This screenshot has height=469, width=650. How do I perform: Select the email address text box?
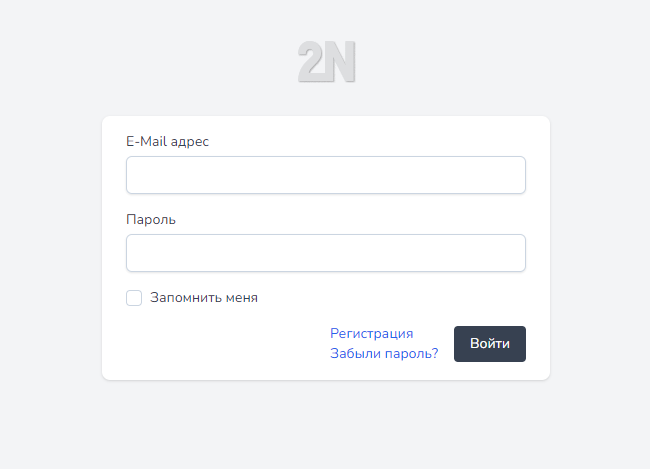[325, 175]
